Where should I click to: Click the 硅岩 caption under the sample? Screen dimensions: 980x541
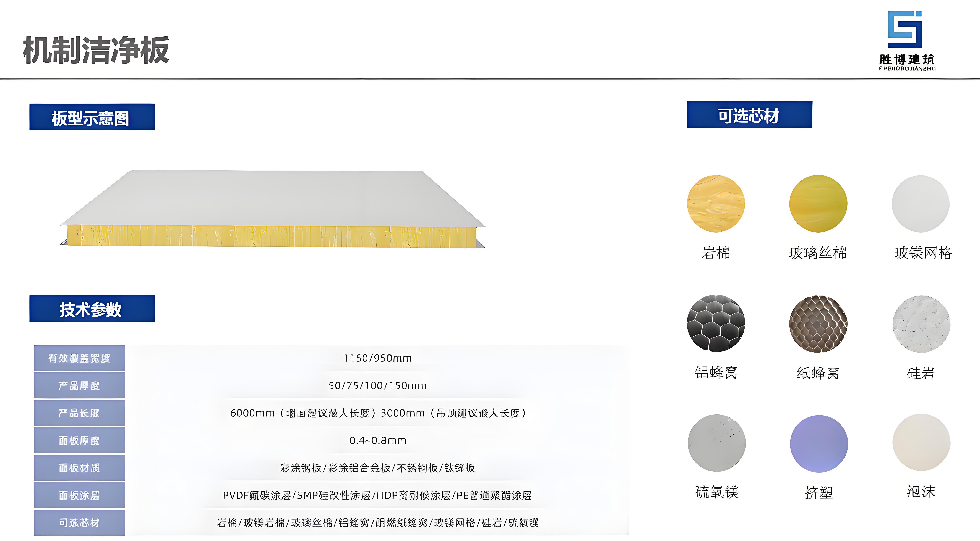click(921, 373)
